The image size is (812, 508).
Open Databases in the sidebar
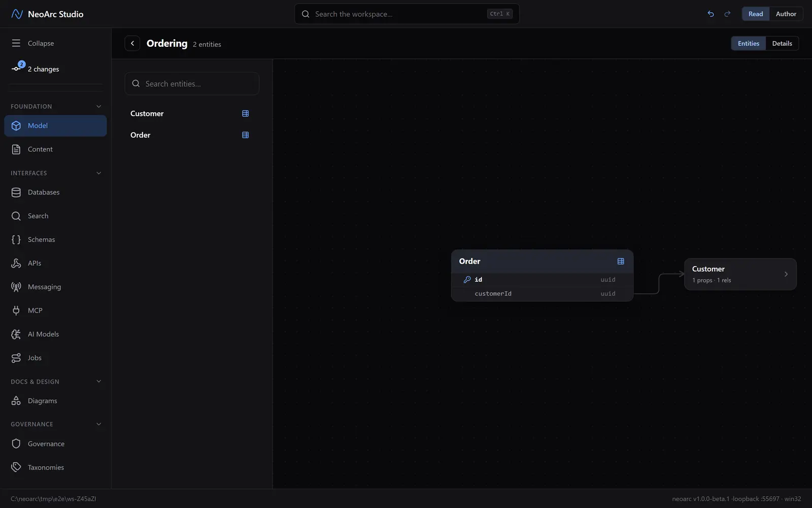pos(55,192)
